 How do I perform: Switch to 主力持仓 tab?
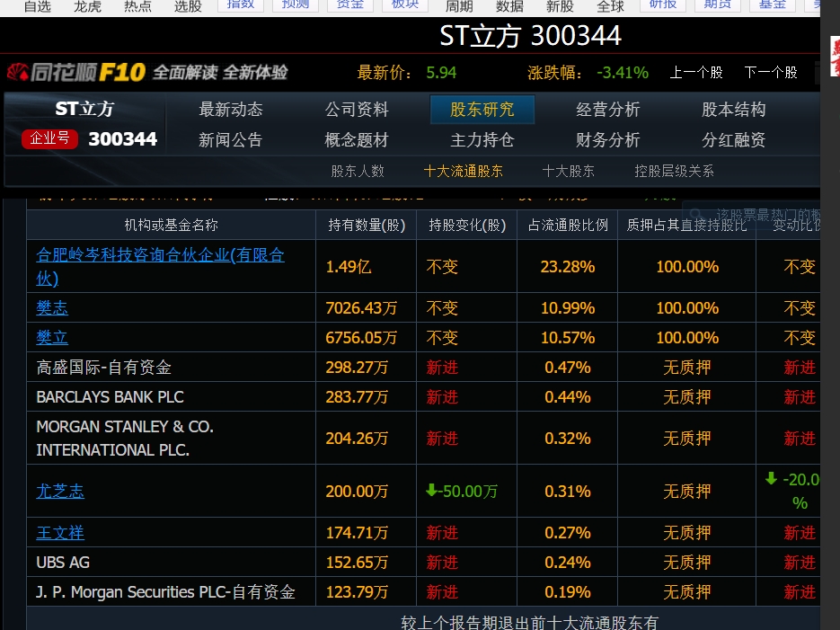click(482, 140)
